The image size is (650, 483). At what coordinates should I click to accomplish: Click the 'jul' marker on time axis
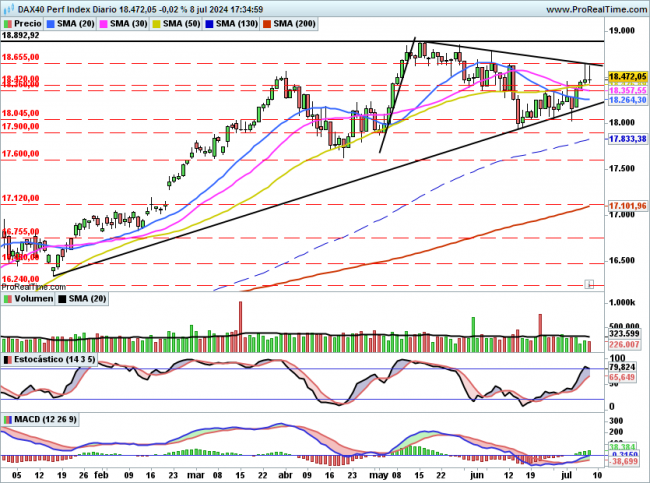568,475
